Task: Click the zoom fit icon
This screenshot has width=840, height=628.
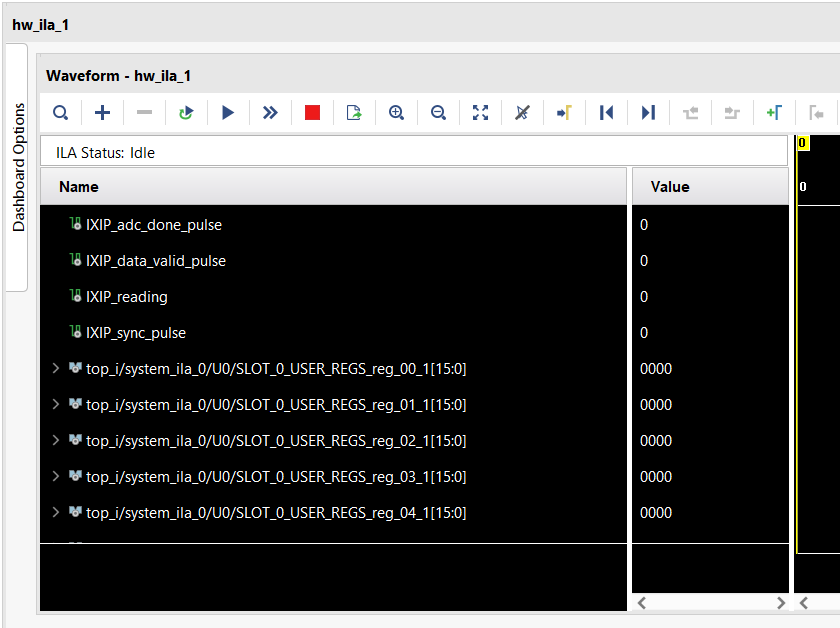Action: pyautogui.click(x=480, y=113)
